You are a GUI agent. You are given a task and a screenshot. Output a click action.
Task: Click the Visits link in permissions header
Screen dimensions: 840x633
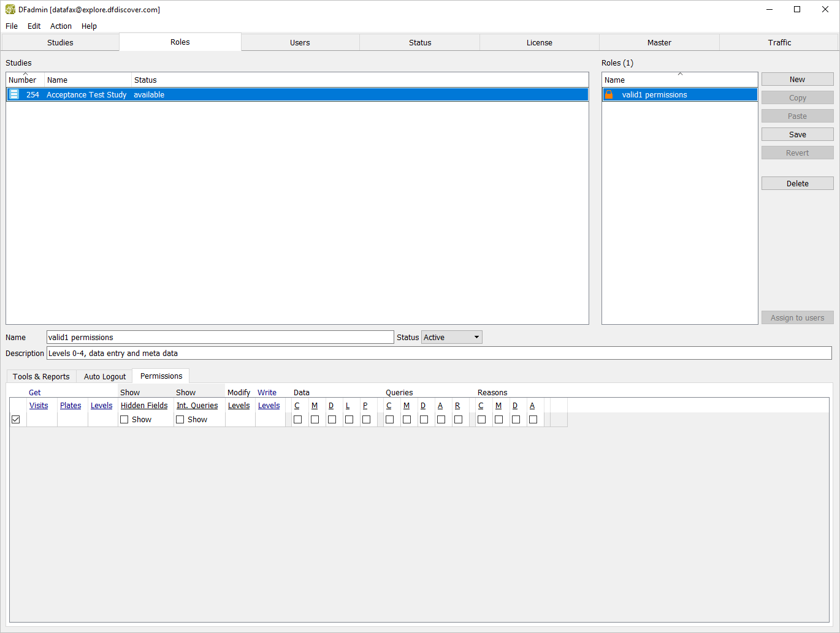(39, 406)
